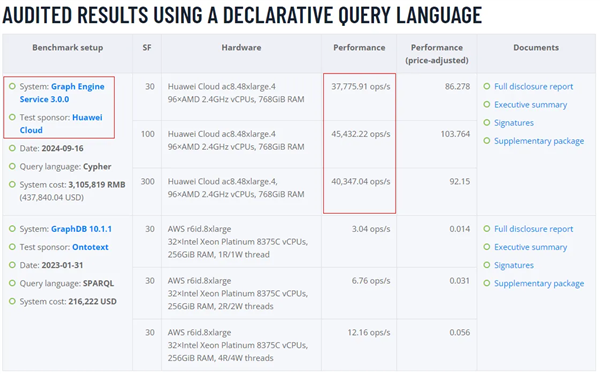
Task: Open GraphDB's Executive summary link
Action: click(530, 247)
